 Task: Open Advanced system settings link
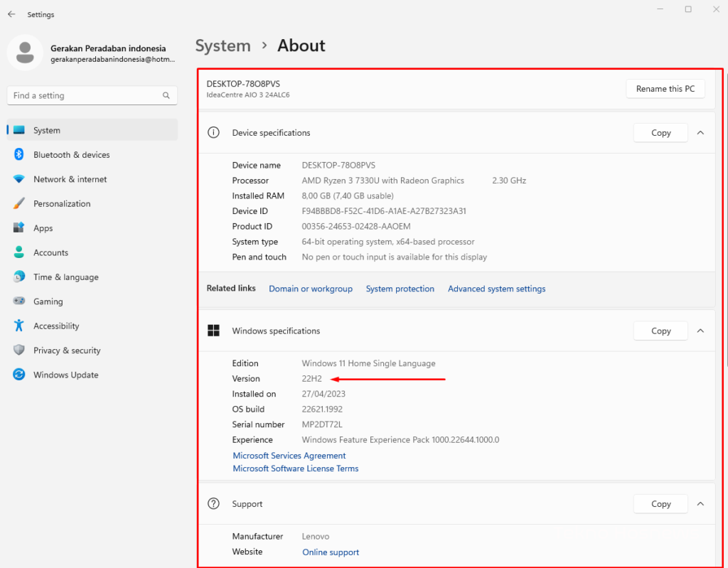[x=496, y=289]
